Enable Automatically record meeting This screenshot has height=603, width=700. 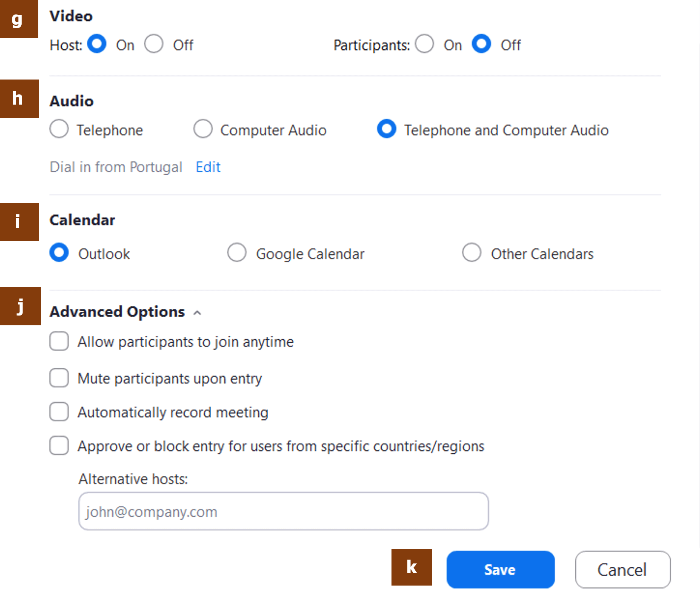[59, 412]
